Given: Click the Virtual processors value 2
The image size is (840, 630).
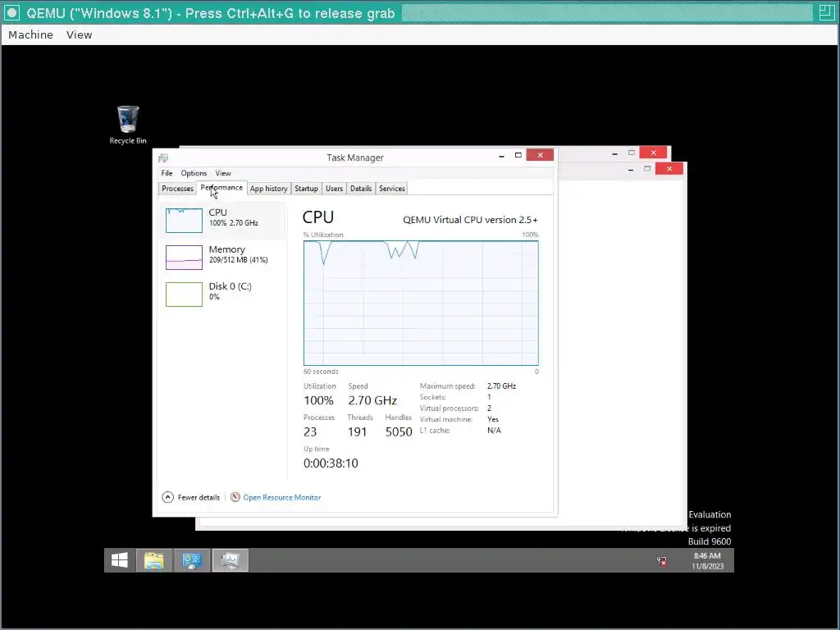Looking at the screenshot, I should tap(489, 409).
